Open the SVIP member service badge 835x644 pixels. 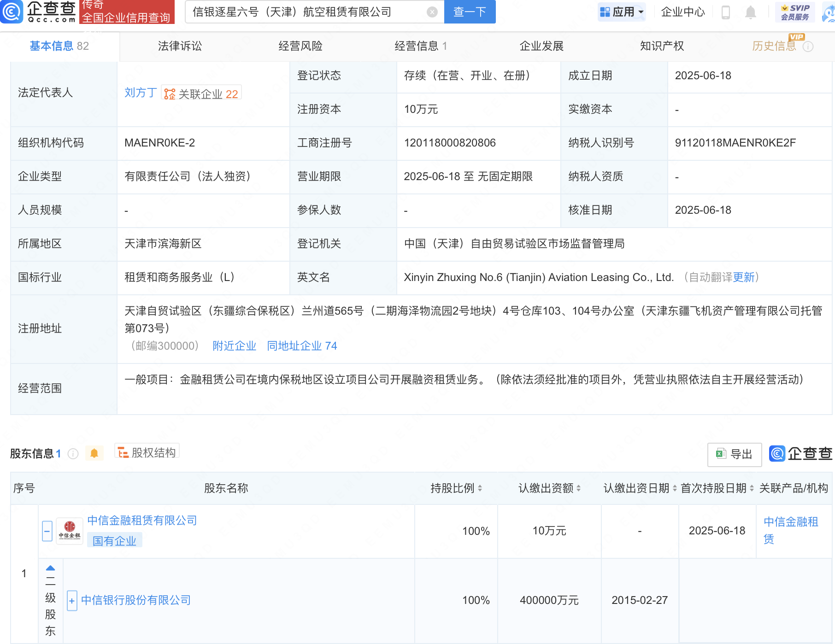pyautogui.click(x=795, y=12)
